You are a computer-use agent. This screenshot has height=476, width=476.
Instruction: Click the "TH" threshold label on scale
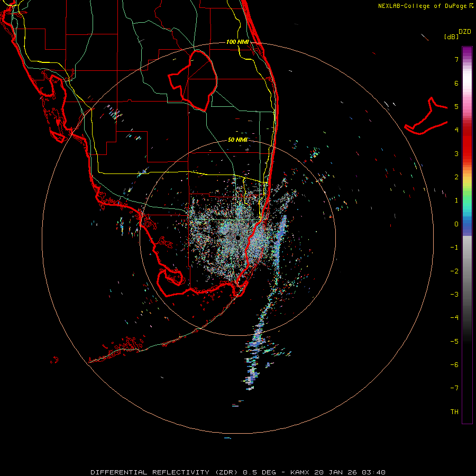pos(454,412)
